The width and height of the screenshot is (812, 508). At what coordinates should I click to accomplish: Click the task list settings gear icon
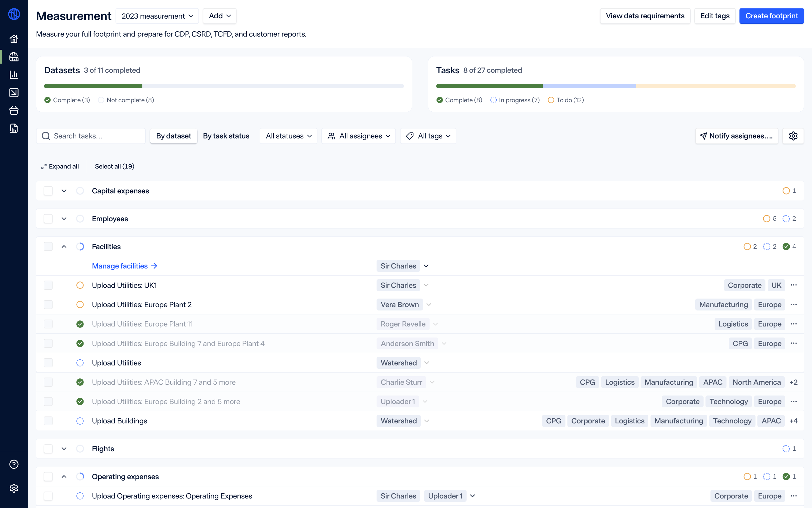click(x=793, y=136)
